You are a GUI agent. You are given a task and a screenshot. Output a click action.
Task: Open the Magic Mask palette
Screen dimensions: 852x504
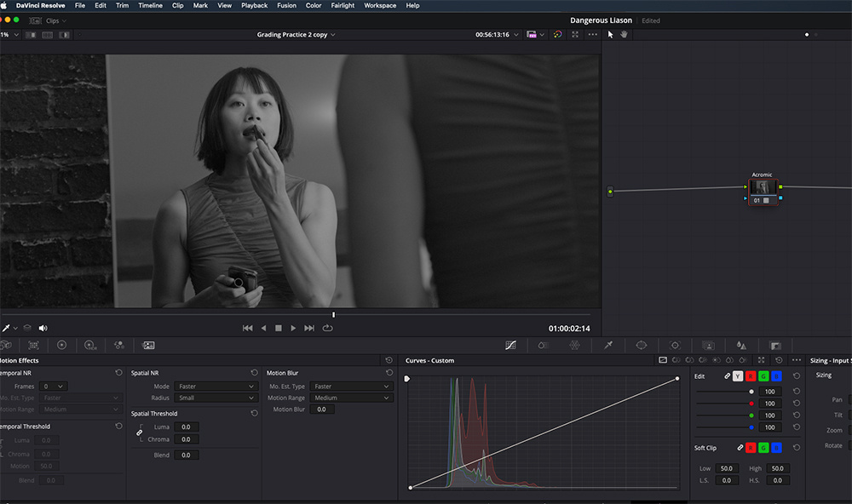(x=708, y=346)
